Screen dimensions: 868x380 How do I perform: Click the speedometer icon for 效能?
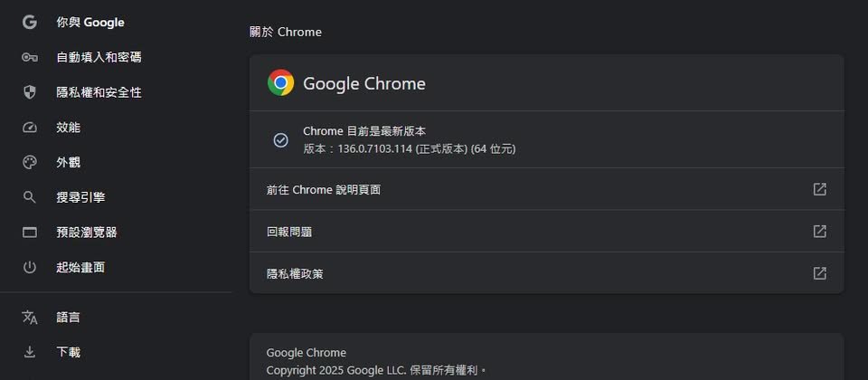29,128
